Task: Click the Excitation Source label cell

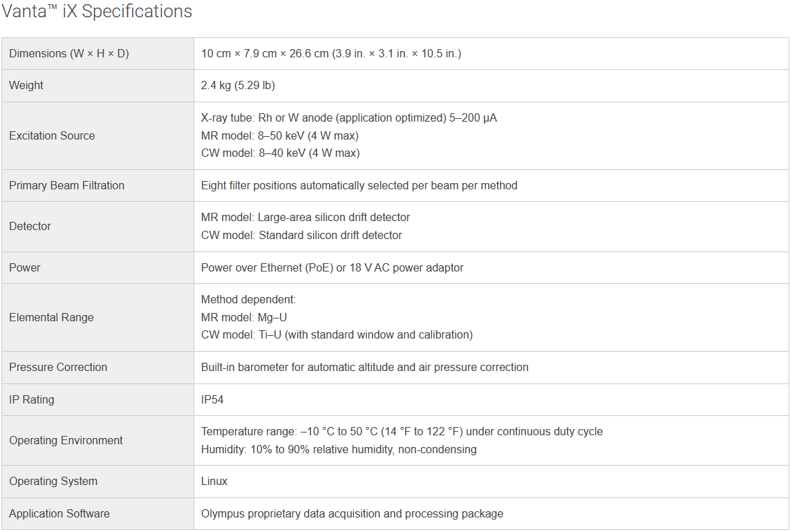Action: (x=52, y=136)
